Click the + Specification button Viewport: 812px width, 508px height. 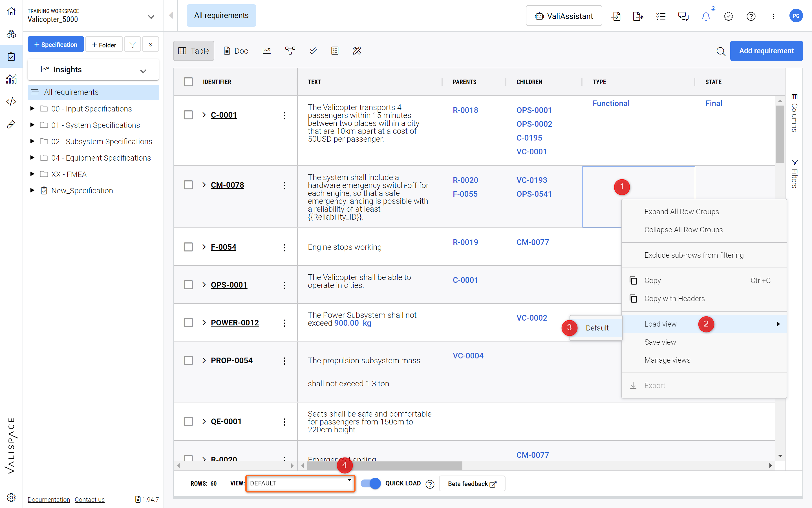56,44
